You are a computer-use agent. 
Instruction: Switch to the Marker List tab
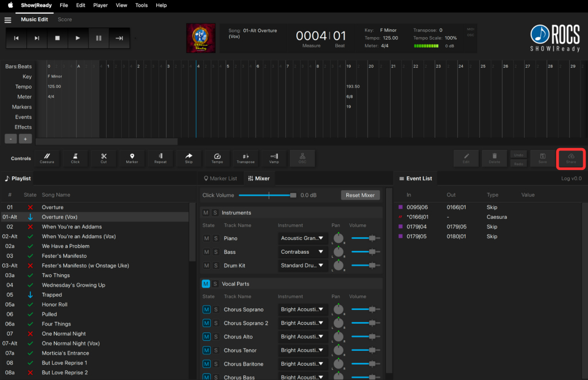pyautogui.click(x=219, y=179)
